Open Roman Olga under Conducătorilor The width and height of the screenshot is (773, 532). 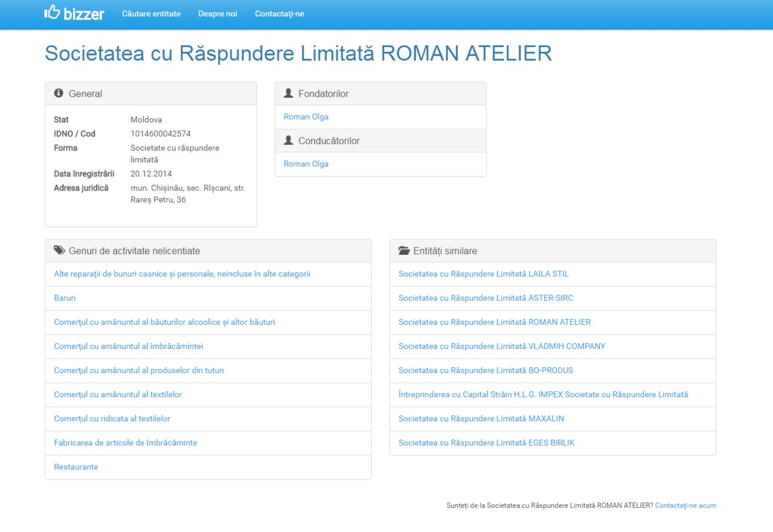pos(306,164)
